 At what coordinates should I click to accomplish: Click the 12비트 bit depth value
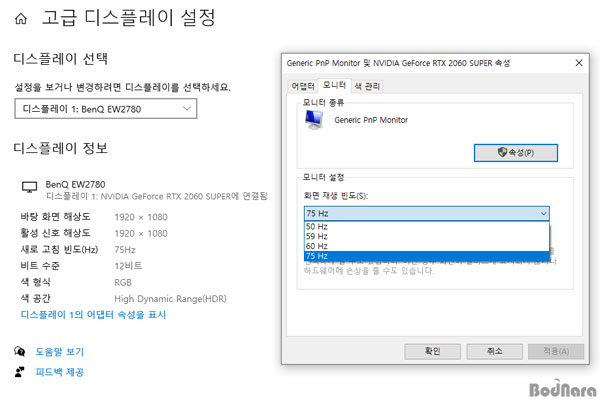point(128,266)
